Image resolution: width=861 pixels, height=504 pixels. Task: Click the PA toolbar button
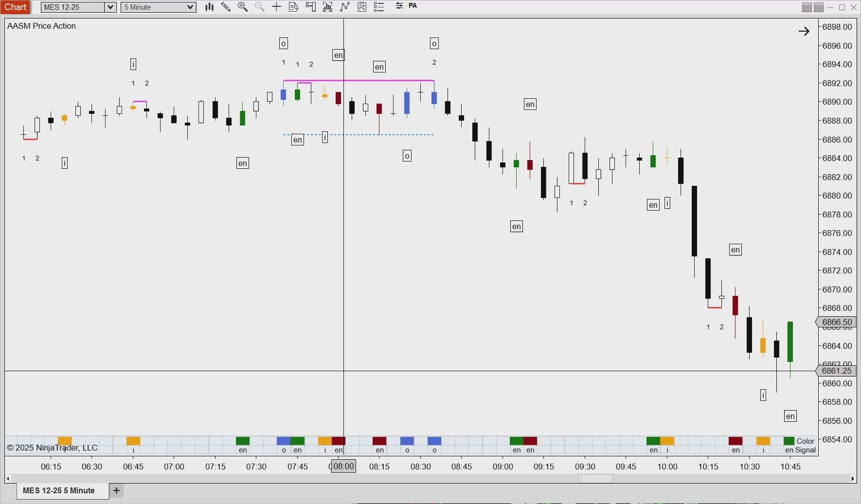413,6
